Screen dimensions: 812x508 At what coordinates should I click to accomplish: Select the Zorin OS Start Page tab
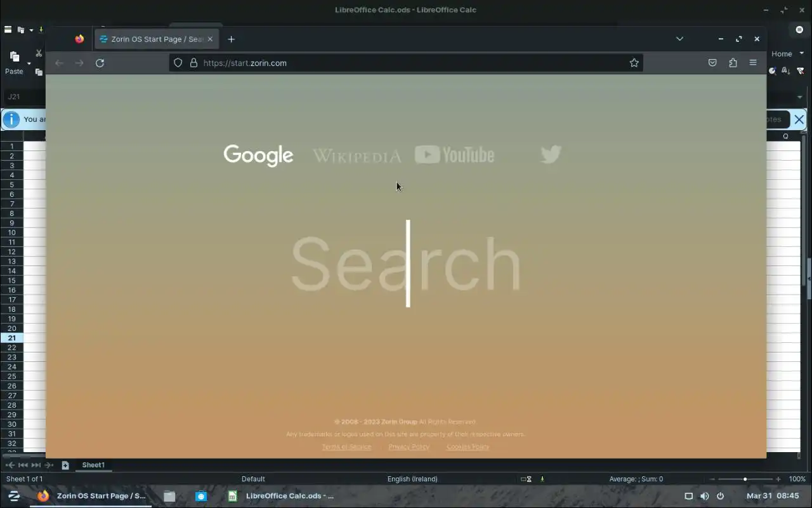(156, 39)
